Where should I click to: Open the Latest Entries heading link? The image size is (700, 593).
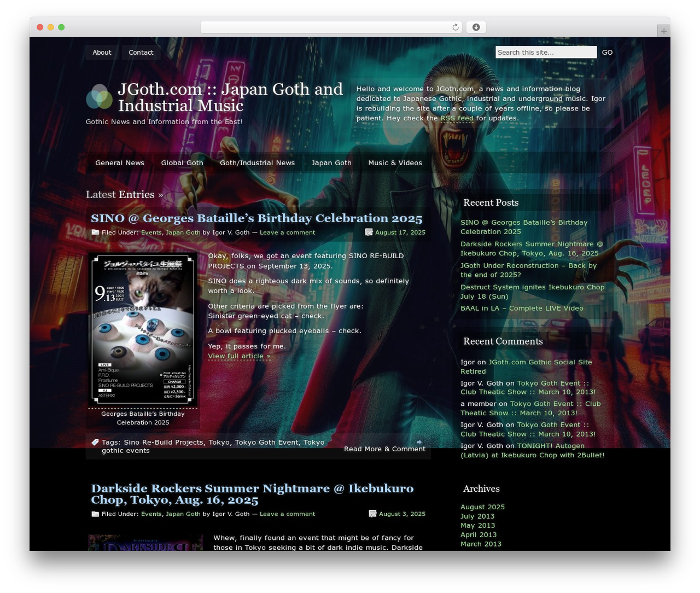tap(124, 195)
